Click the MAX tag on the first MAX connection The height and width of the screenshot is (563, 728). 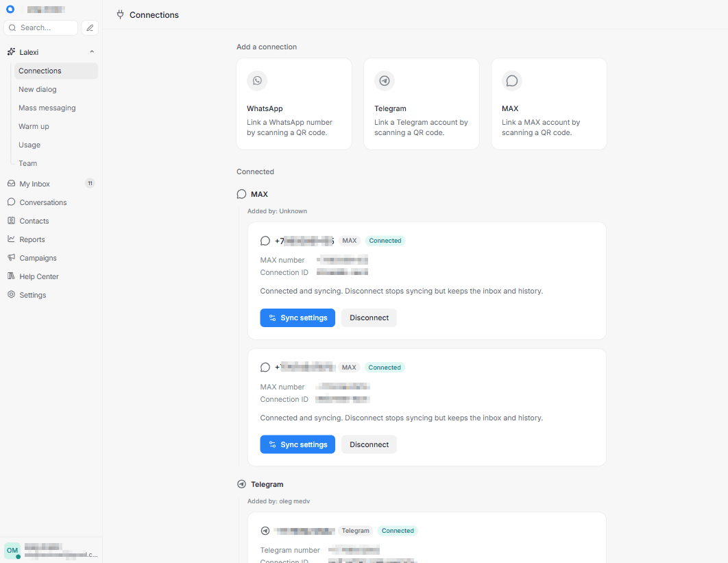click(350, 241)
